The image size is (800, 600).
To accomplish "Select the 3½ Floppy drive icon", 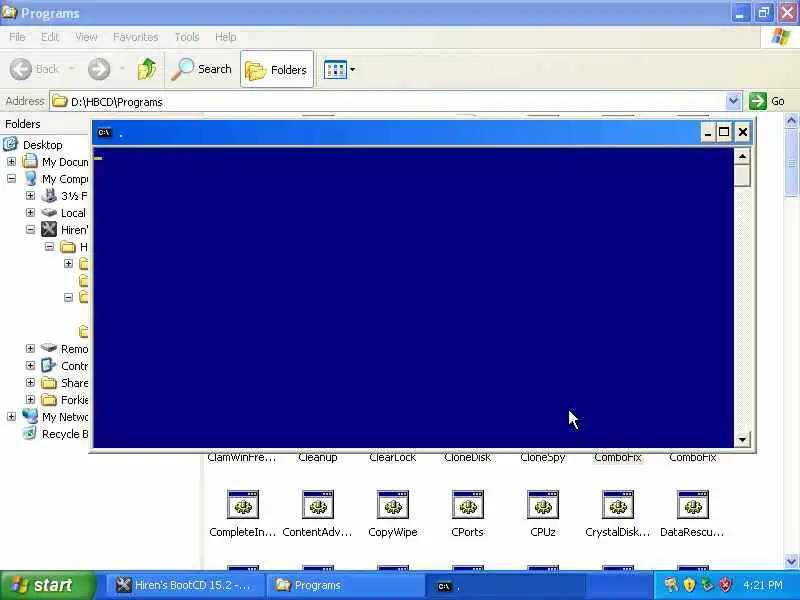I will click(x=49, y=195).
